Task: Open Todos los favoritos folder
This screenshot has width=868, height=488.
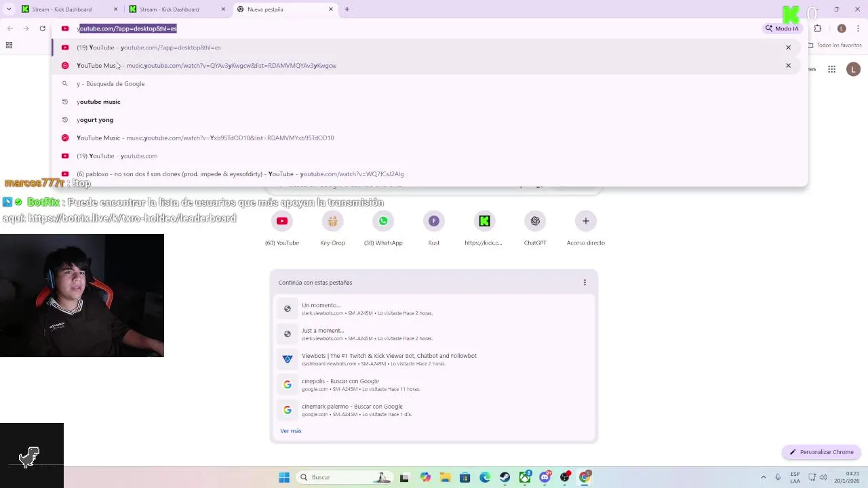Action: [x=835, y=45]
